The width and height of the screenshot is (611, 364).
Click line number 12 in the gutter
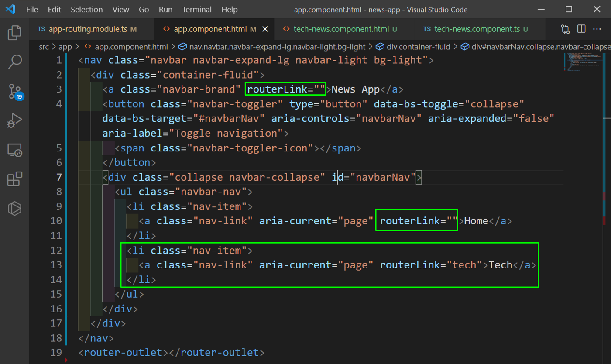click(x=56, y=251)
